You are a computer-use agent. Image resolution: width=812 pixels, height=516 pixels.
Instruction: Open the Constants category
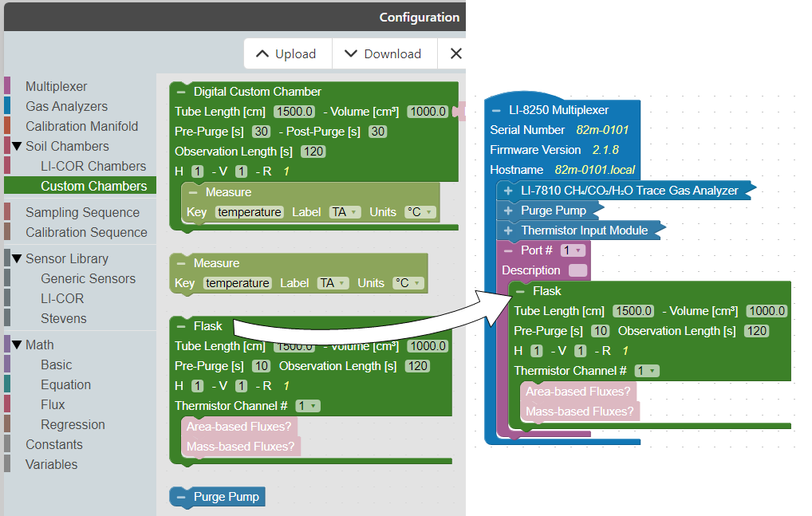tap(54, 444)
